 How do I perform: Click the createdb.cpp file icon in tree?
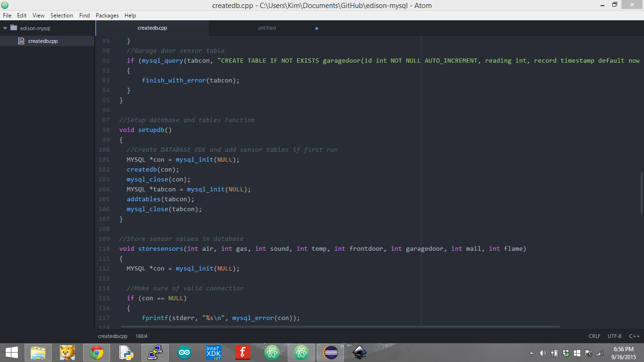pos(21,41)
